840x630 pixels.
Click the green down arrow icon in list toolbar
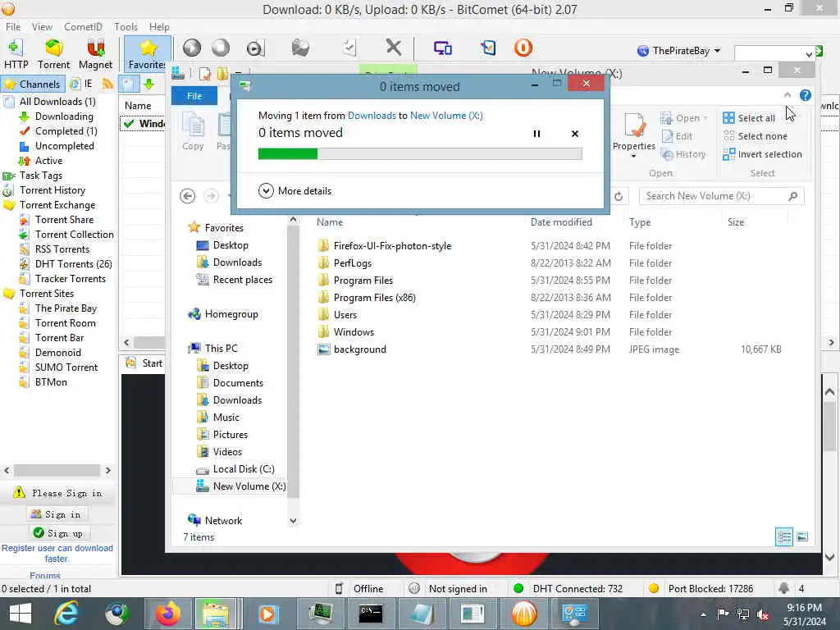pos(149,84)
